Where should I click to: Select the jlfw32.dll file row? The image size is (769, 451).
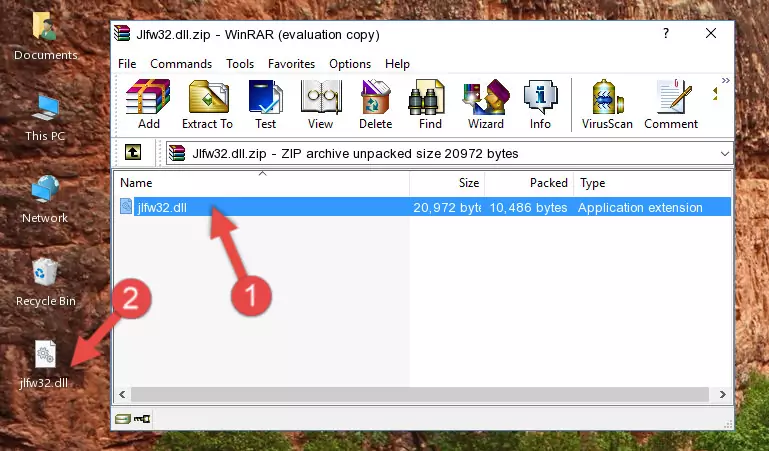coord(424,207)
